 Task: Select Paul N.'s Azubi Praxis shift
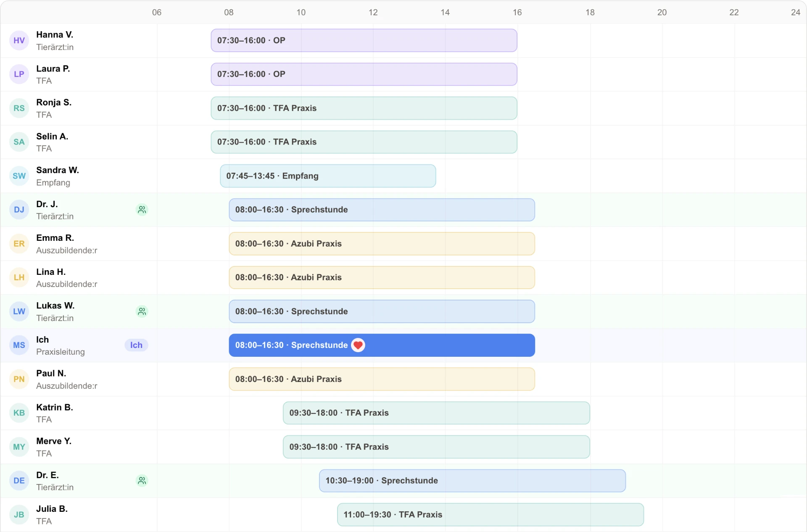pyautogui.click(x=382, y=379)
